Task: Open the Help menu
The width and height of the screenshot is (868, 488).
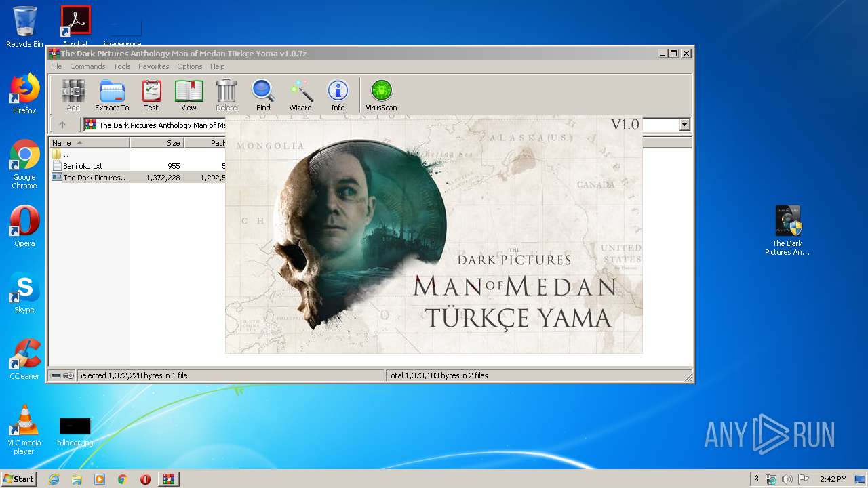Action: point(217,66)
